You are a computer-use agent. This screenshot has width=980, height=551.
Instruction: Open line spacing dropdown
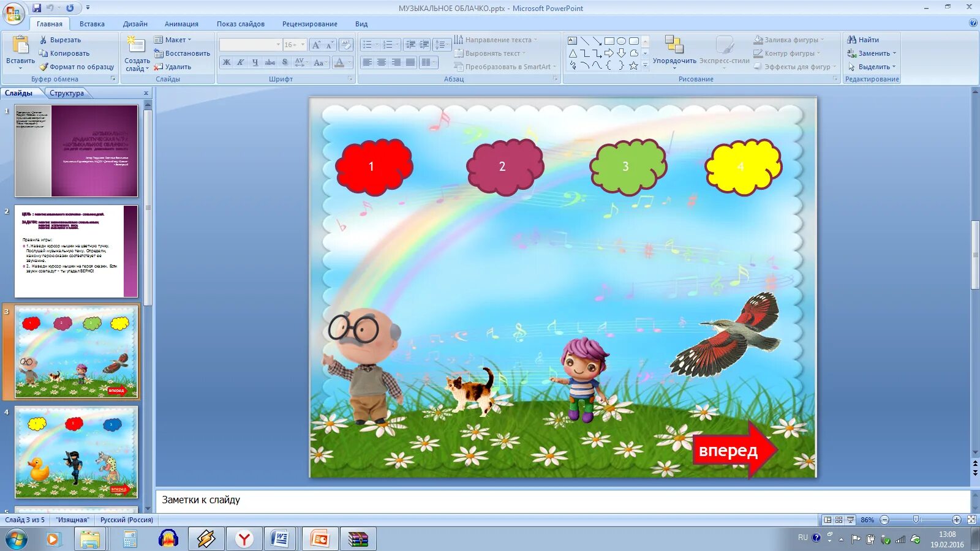tap(441, 45)
